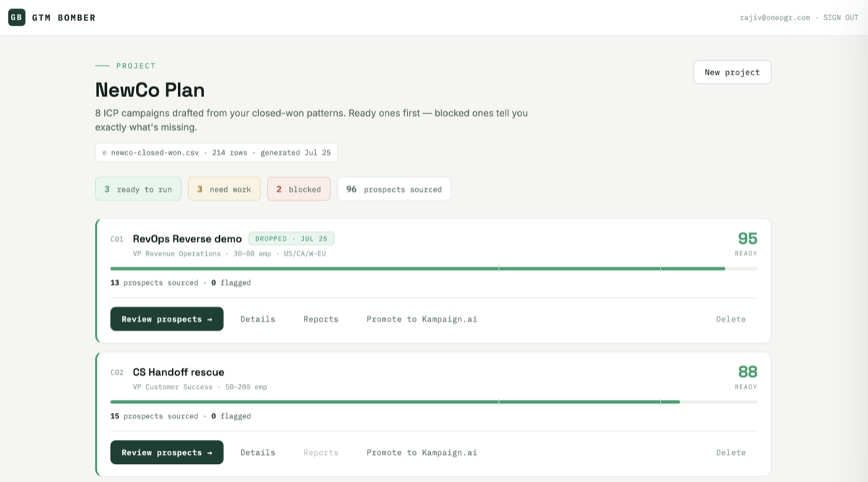The width and height of the screenshot is (868, 482).
Task: Delete the CS Handoff rescue campaign
Action: (x=731, y=452)
